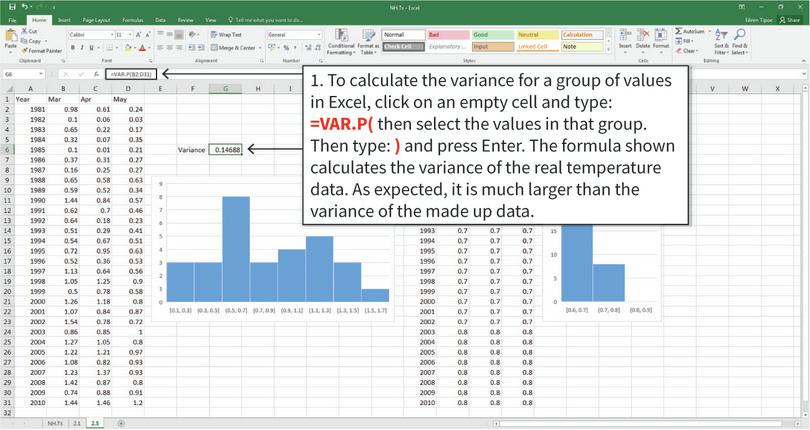
Task: Open Conditional Formatting dropdown
Action: (341, 42)
